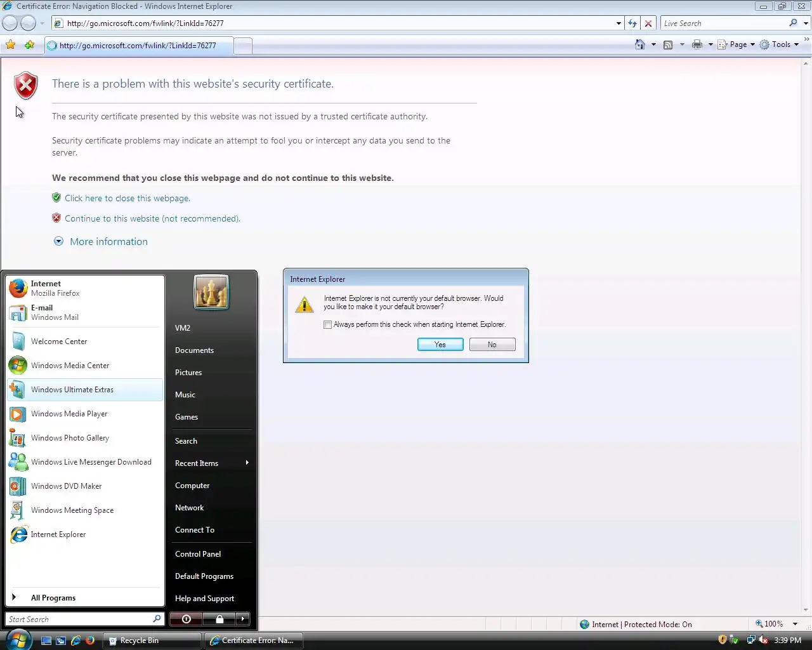Click the go.microsoft.com browser tab

coord(138,46)
